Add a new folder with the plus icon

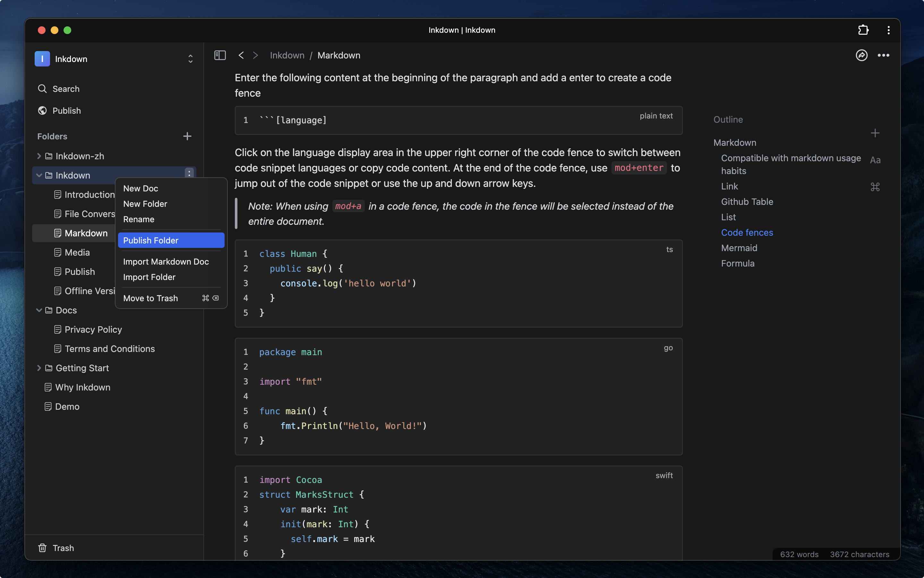(x=187, y=136)
